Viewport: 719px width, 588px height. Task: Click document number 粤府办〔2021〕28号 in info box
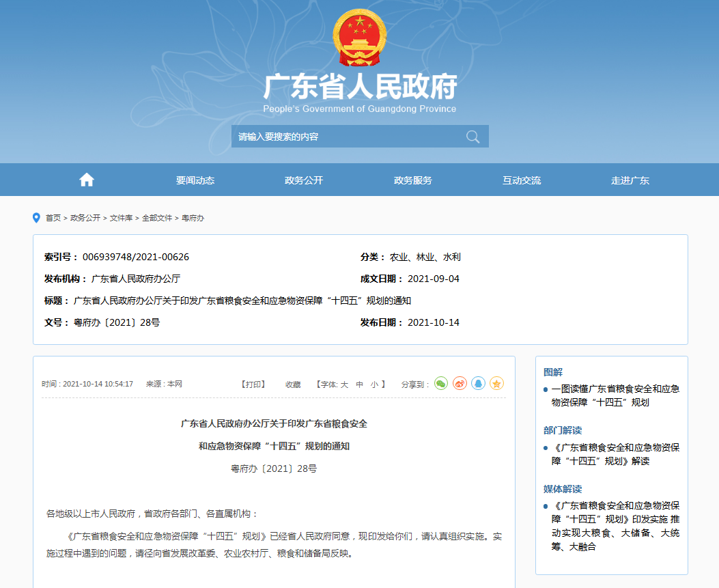(x=117, y=322)
